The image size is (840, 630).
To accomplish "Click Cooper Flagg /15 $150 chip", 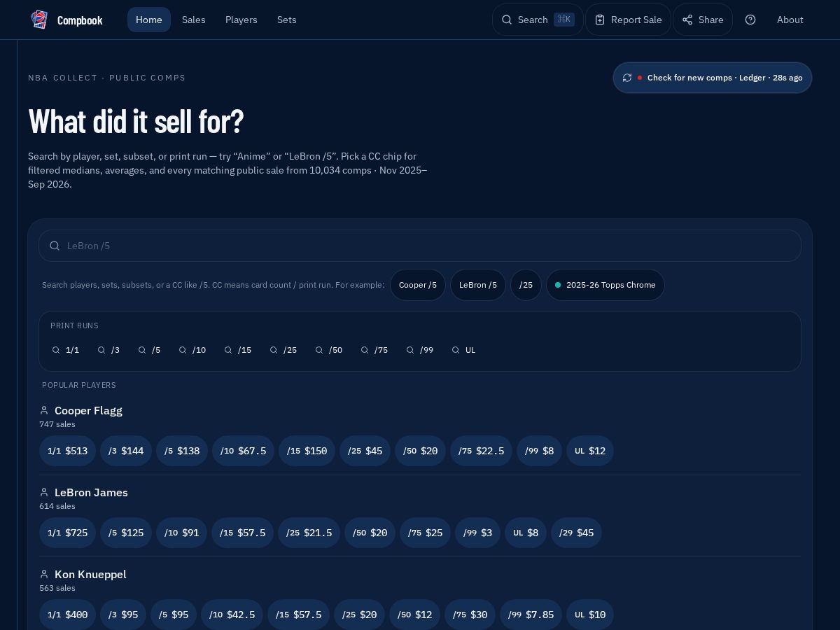I will coord(307,451).
